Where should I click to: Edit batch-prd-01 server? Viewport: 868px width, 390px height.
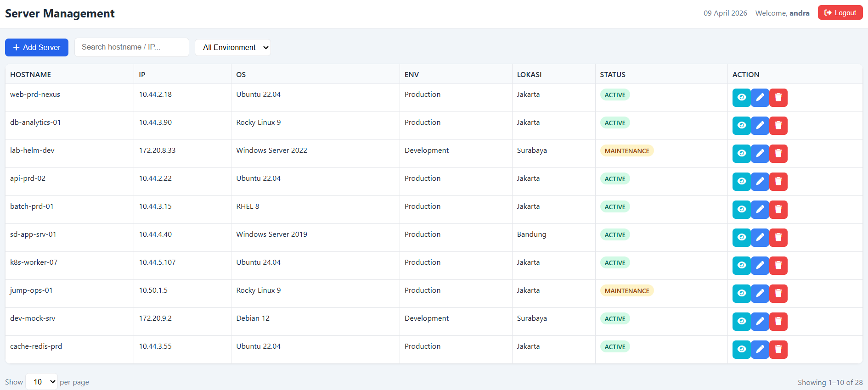[760, 210]
